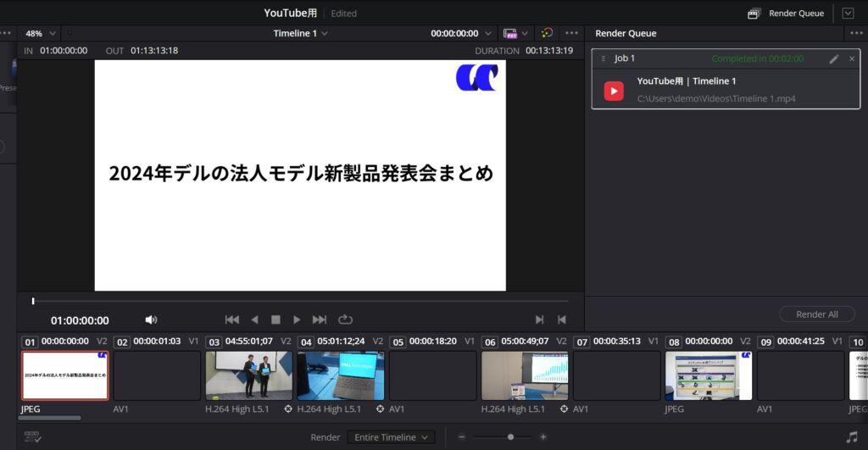Click the Render All button
Image resolution: width=868 pixels, height=450 pixels.
tap(816, 314)
